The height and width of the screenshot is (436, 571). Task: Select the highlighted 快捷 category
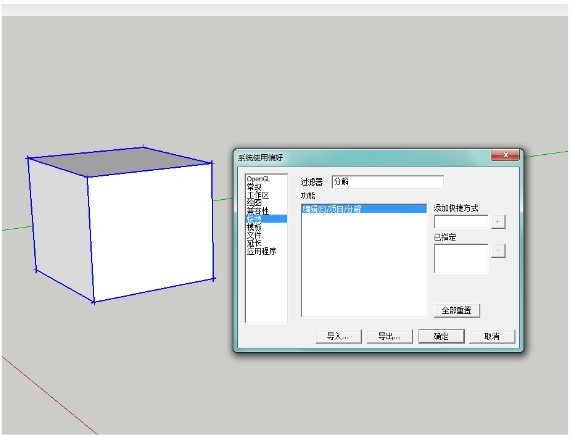(267, 219)
